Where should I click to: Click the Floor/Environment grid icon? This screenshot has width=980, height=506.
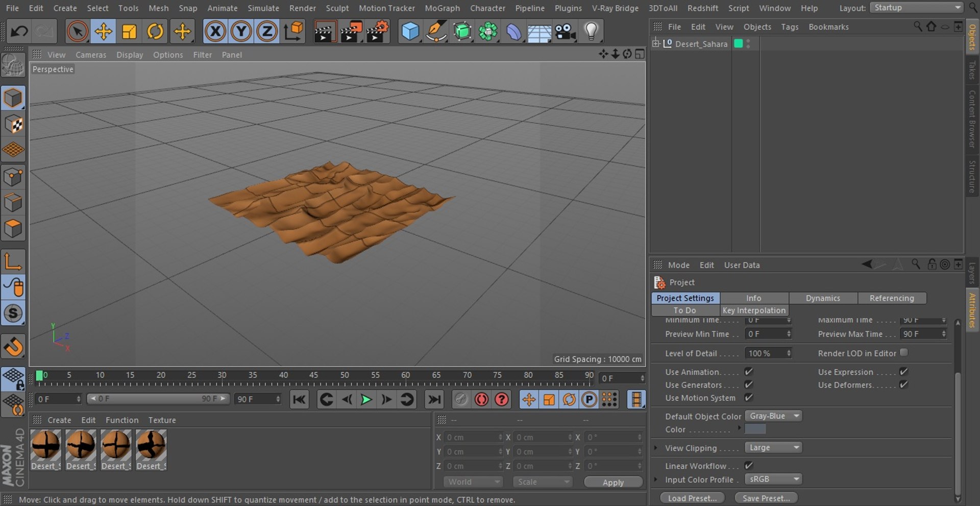(x=540, y=32)
